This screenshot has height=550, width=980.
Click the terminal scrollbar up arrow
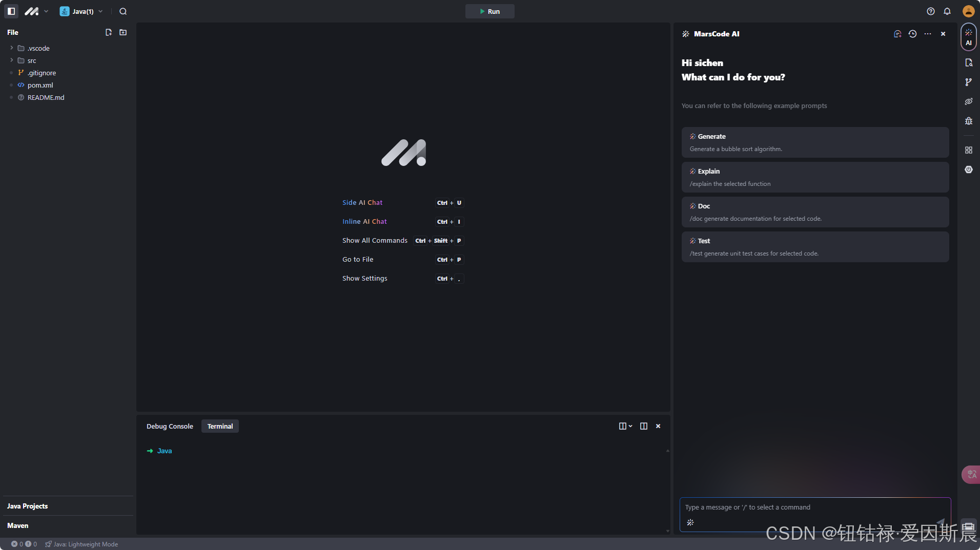click(667, 451)
